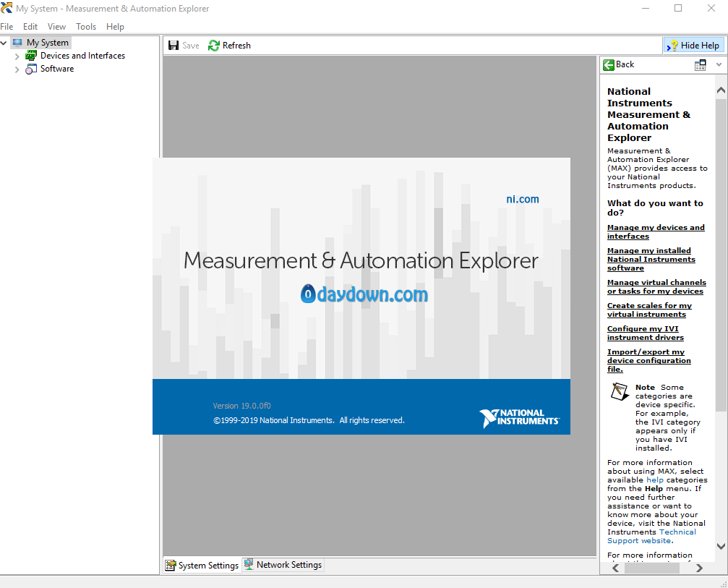This screenshot has height=588, width=728.
Task: Open 'Manage my installed National Instruments software' link
Action: click(651, 259)
